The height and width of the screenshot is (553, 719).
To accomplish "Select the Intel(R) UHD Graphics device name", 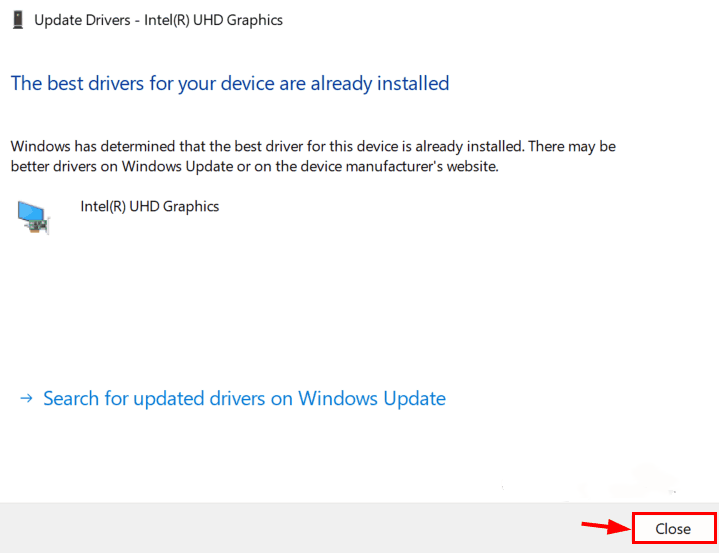I will pyautogui.click(x=149, y=207).
